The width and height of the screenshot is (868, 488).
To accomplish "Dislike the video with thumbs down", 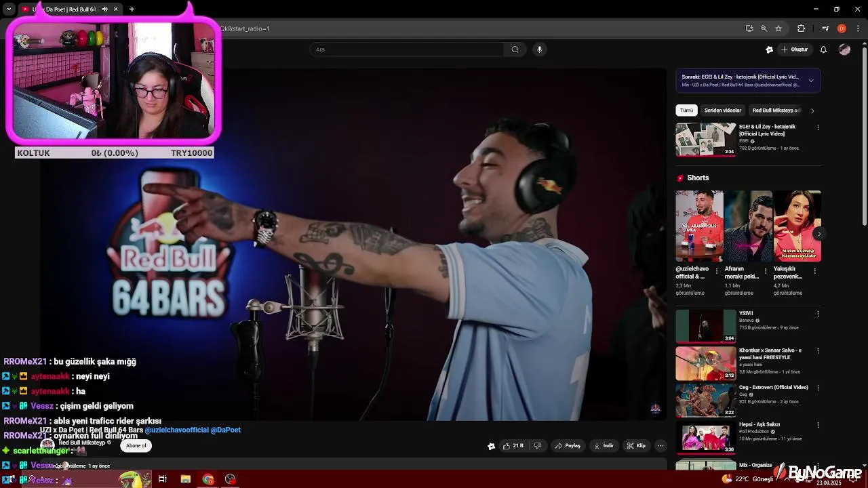I will click(x=537, y=446).
